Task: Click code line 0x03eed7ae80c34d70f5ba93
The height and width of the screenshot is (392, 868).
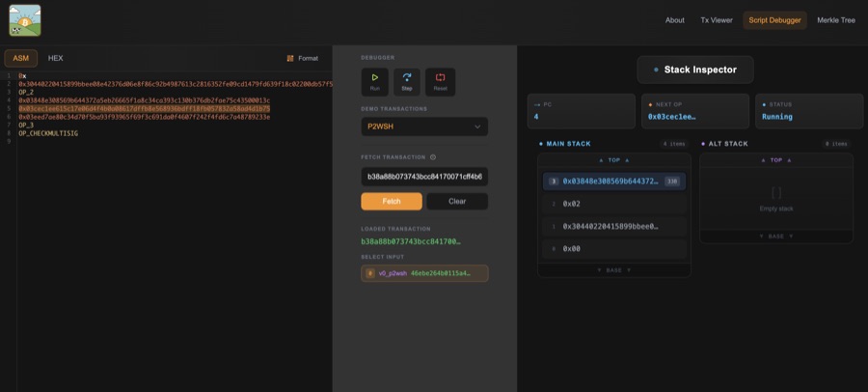Action: pyautogui.click(x=144, y=117)
